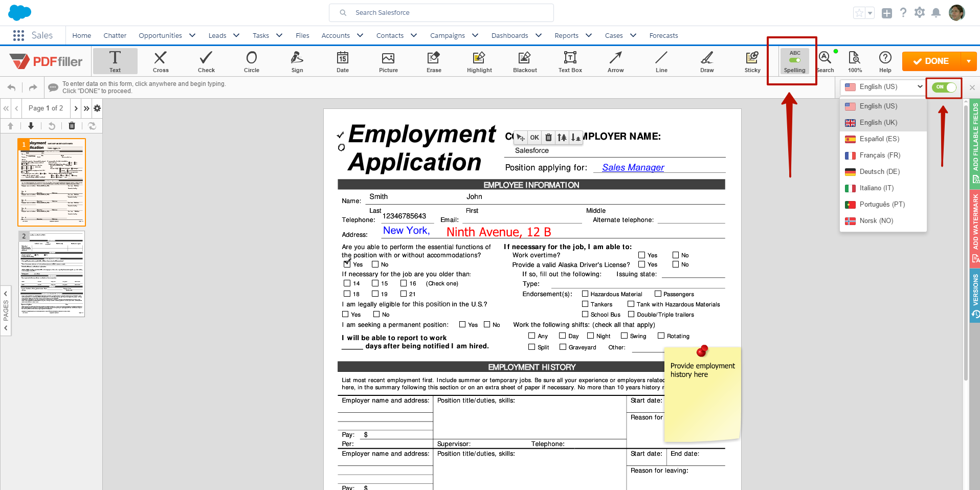This screenshot has width=980, height=490.
Task: Add a Sticky note
Action: [x=752, y=61]
